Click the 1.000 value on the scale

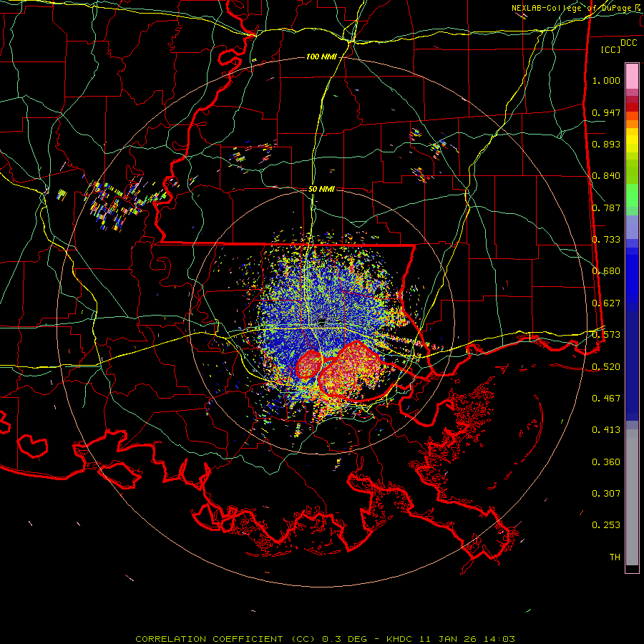606,80
